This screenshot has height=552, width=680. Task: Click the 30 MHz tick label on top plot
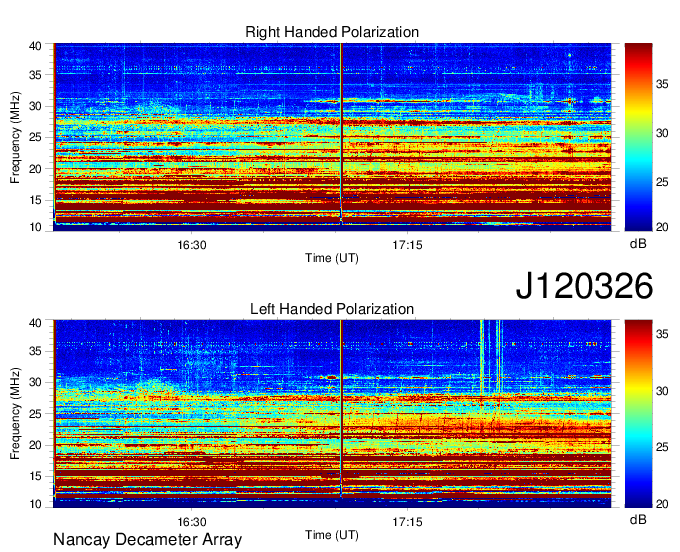click(x=35, y=106)
